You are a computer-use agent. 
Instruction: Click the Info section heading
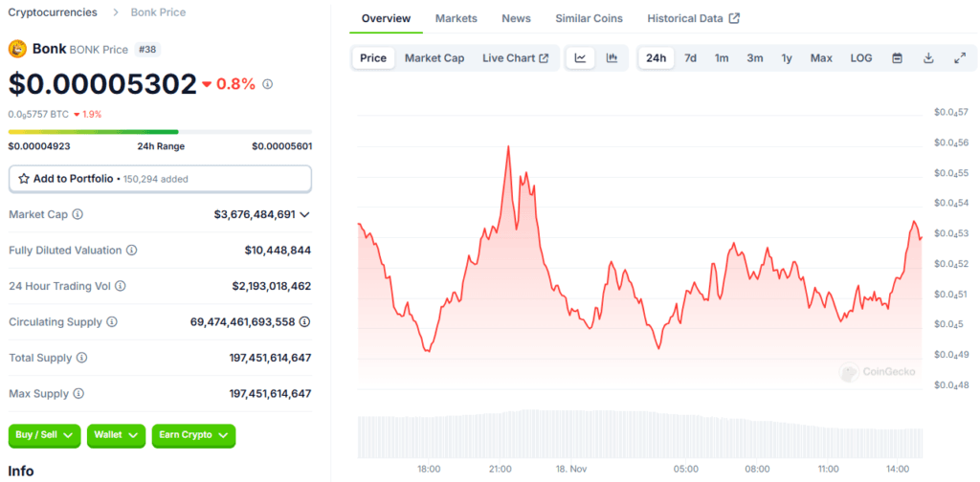click(x=21, y=471)
